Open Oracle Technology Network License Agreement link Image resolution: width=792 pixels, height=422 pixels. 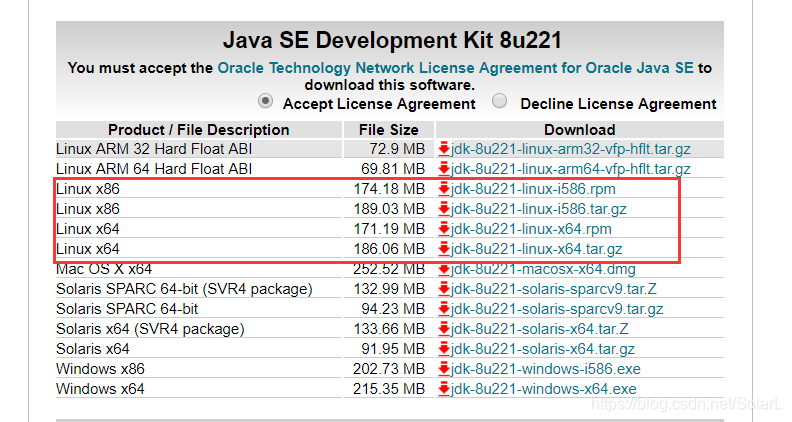click(x=455, y=68)
